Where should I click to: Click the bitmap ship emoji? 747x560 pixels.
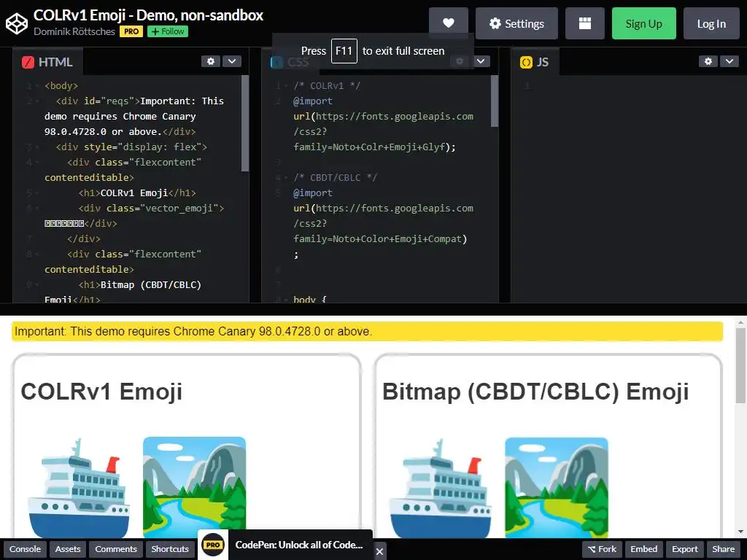(x=441, y=488)
